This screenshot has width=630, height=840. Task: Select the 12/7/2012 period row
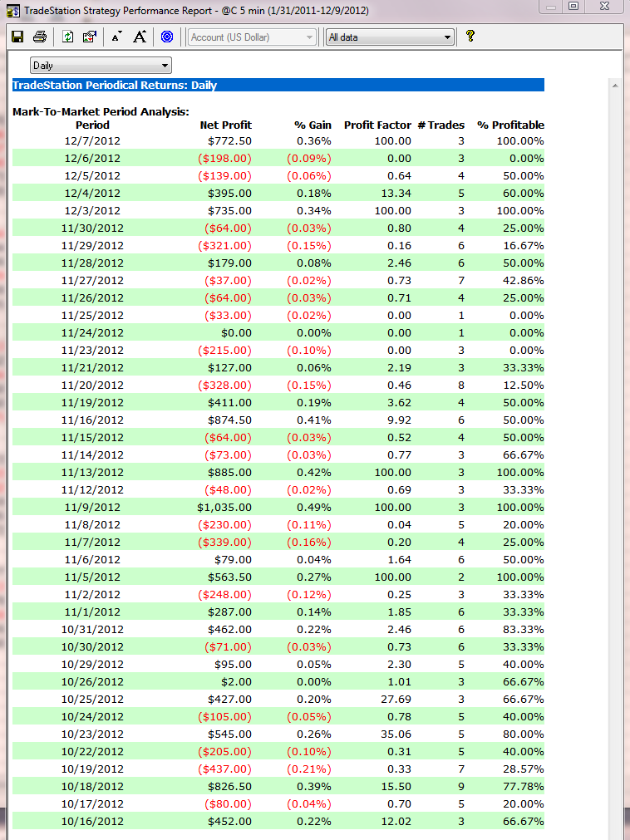tap(91, 140)
